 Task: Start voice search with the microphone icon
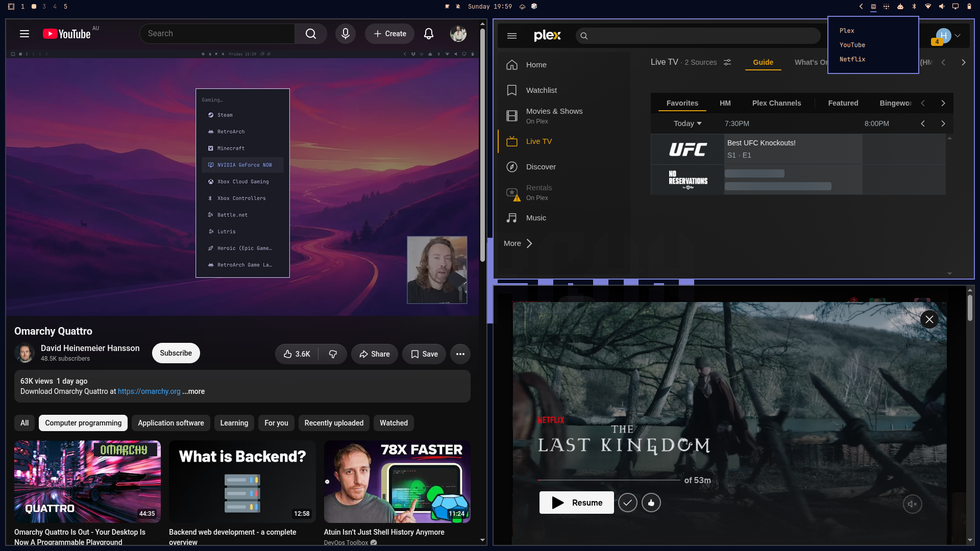click(x=346, y=34)
